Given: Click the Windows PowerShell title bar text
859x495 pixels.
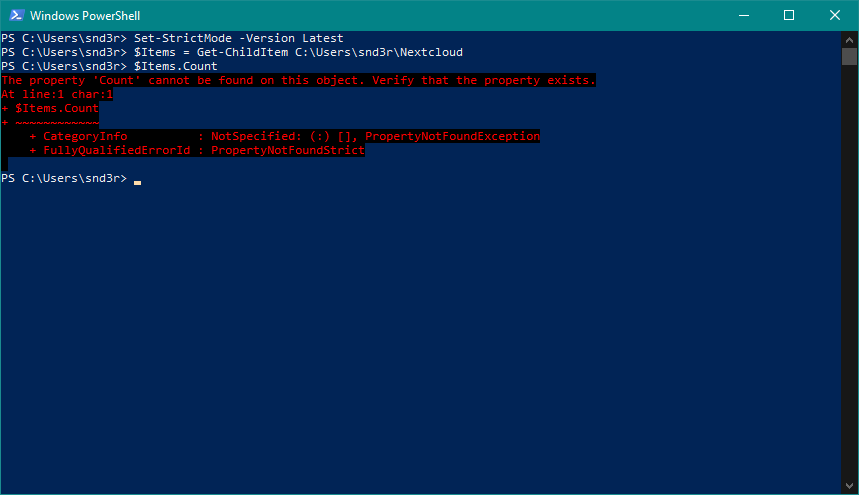Looking at the screenshot, I should (84, 15).
